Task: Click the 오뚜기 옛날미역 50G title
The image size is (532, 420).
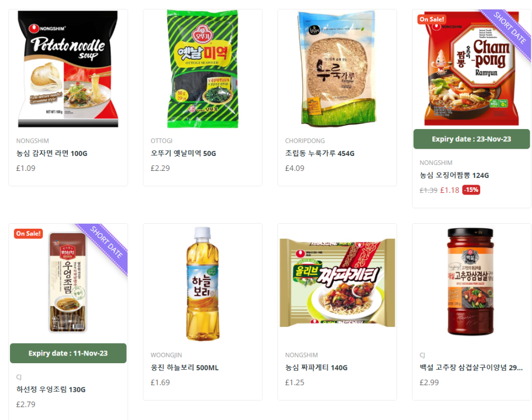Action: click(x=183, y=153)
